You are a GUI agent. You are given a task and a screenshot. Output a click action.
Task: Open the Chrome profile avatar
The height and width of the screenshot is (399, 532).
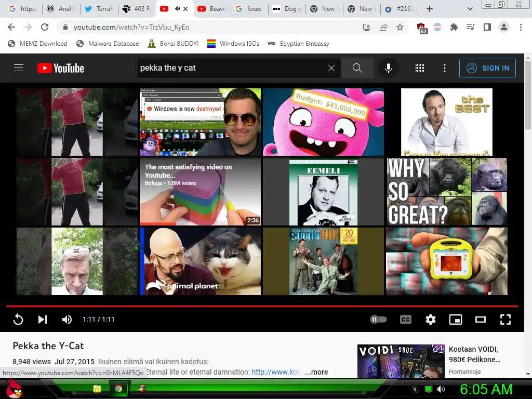(x=504, y=27)
